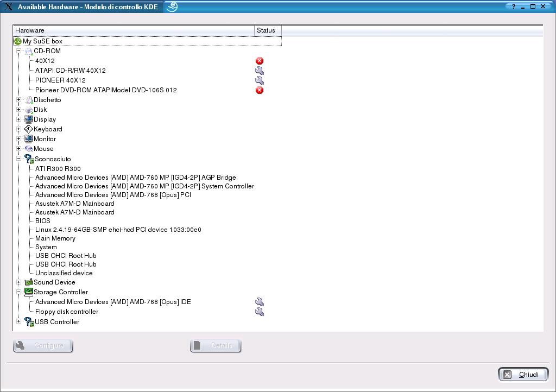Collapse the Storage Controller tree branch
556x392 pixels.
(19, 292)
